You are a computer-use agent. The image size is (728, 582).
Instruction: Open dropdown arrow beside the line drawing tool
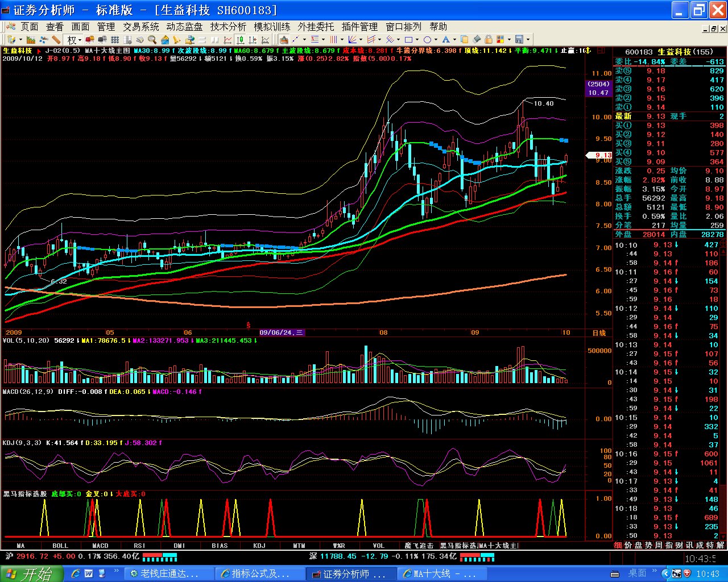[304, 40]
